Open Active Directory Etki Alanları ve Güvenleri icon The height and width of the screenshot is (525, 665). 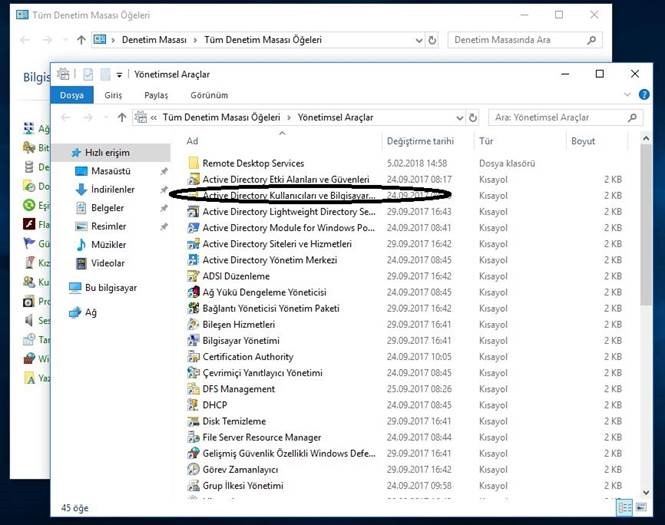[193, 179]
